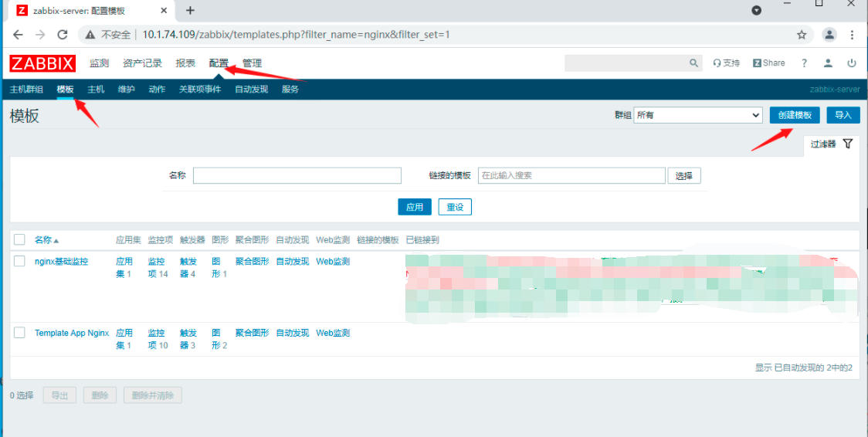Open Web监测 of Template App Nginx
The width and height of the screenshot is (868, 437).
click(333, 333)
